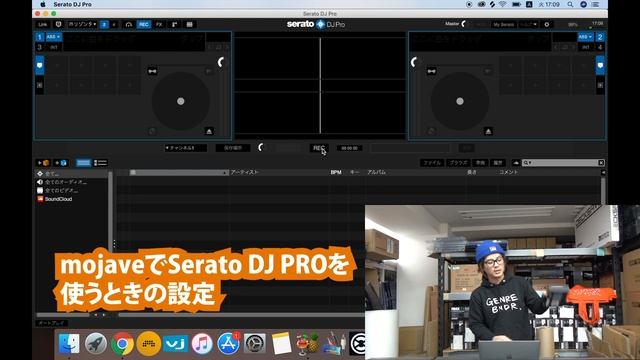Select the 4-deck view button

[x=114, y=24]
